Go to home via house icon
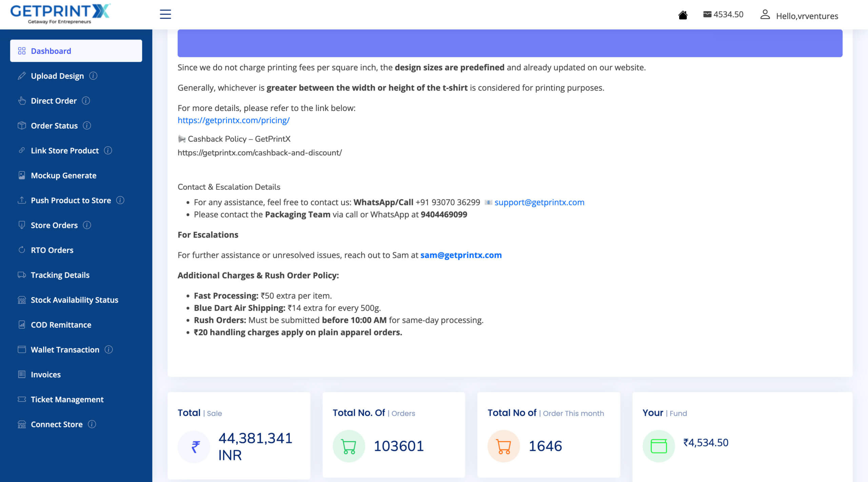 [x=683, y=15]
